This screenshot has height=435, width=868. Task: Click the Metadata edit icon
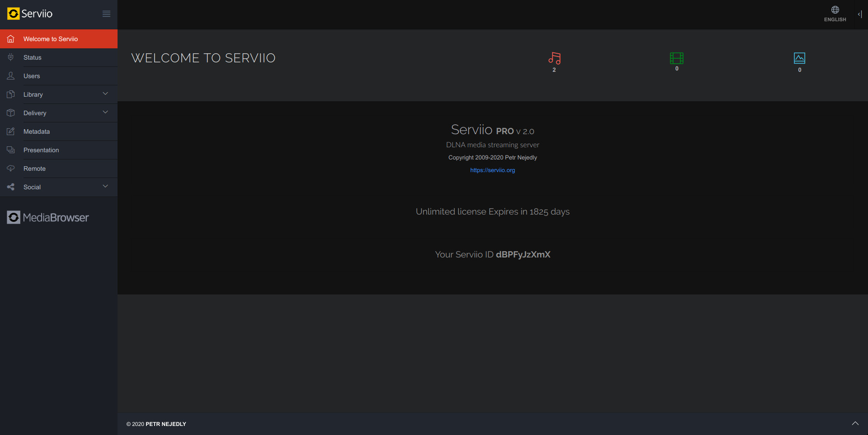click(11, 131)
